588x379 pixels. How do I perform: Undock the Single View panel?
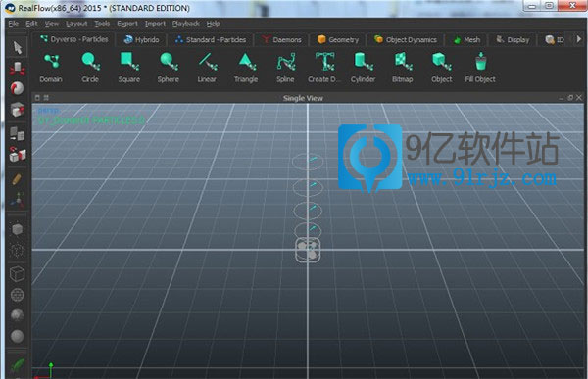coord(570,98)
